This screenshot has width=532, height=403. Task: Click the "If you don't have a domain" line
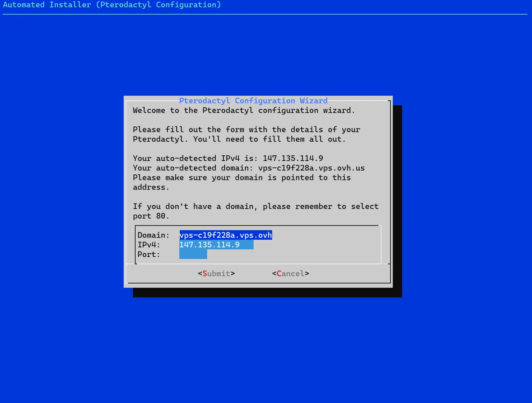point(256,206)
